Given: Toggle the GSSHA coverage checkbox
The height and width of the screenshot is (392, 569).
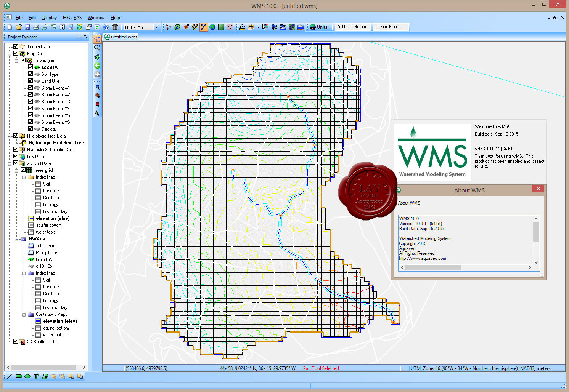Looking at the screenshot, I should (30, 67).
